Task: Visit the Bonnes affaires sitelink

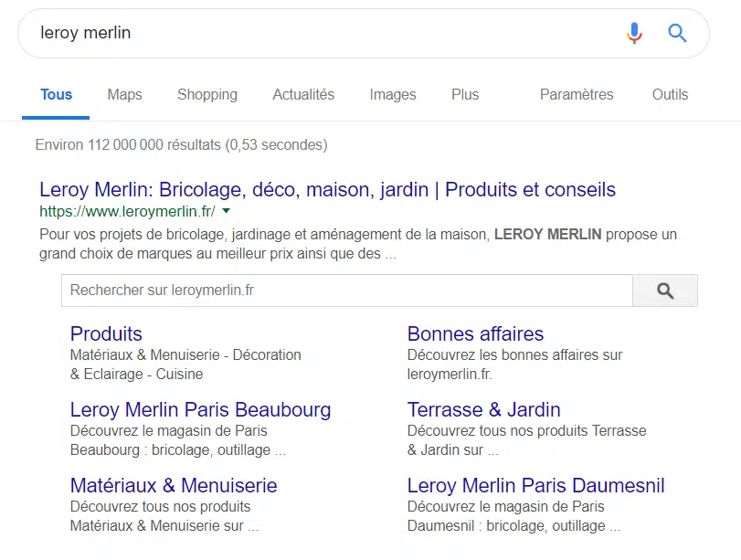Action: (x=475, y=334)
